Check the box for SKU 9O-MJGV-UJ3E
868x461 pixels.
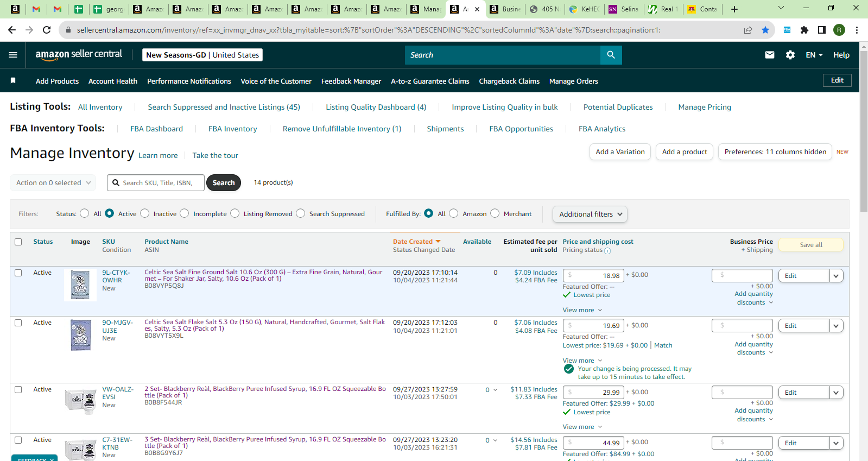click(18, 323)
